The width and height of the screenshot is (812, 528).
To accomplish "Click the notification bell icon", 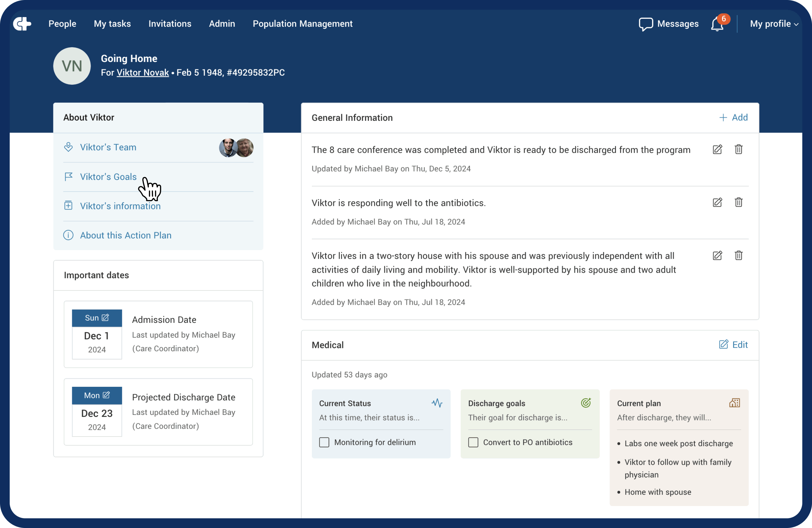I will pos(717,24).
